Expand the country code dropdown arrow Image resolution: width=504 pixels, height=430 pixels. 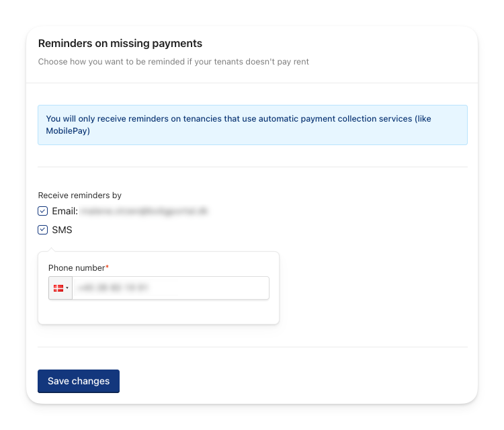(x=67, y=288)
